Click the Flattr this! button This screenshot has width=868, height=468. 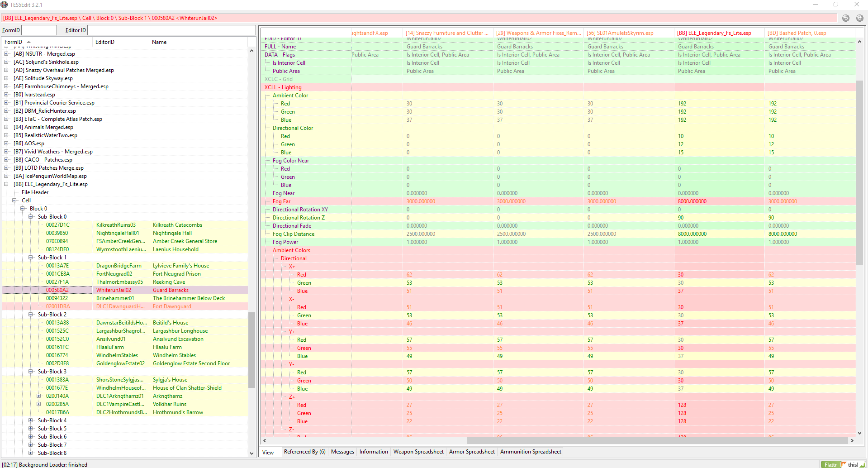[x=844, y=464]
